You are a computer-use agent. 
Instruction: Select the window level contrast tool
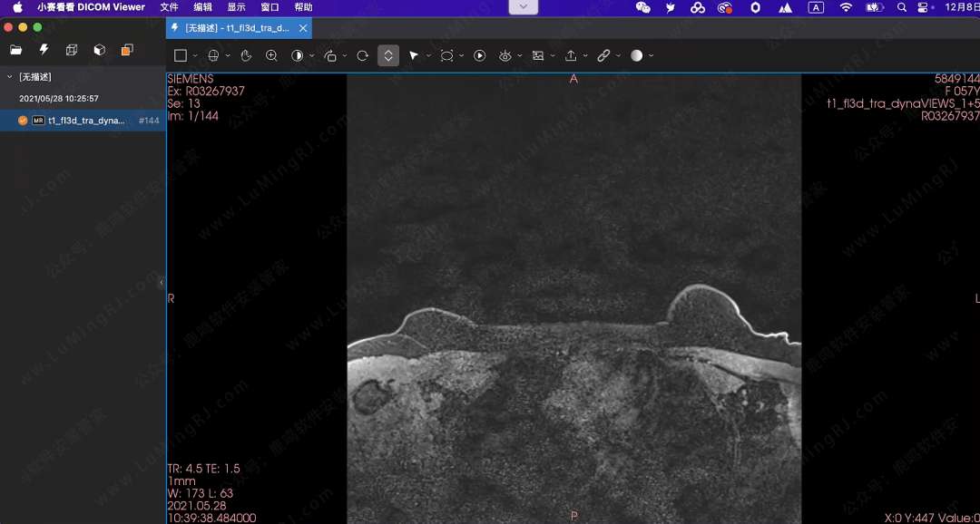click(x=297, y=56)
